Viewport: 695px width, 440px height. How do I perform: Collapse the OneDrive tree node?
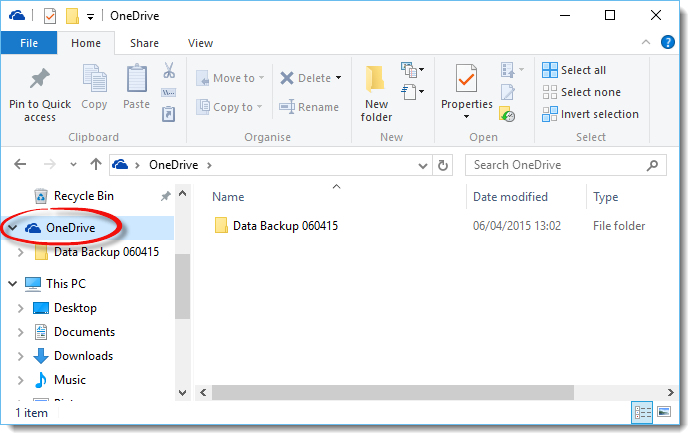click(13, 228)
